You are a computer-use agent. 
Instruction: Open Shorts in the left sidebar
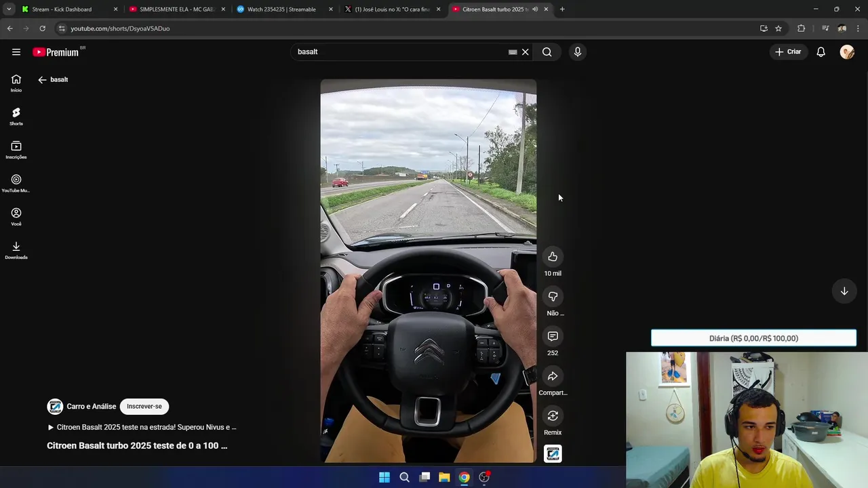(16, 117)
